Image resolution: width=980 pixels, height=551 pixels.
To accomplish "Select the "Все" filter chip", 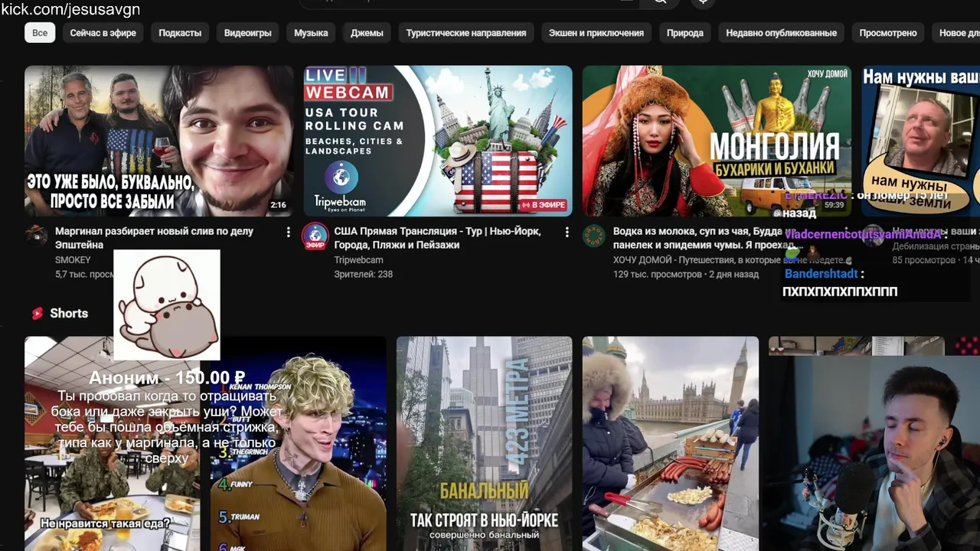I will [40, 33].
